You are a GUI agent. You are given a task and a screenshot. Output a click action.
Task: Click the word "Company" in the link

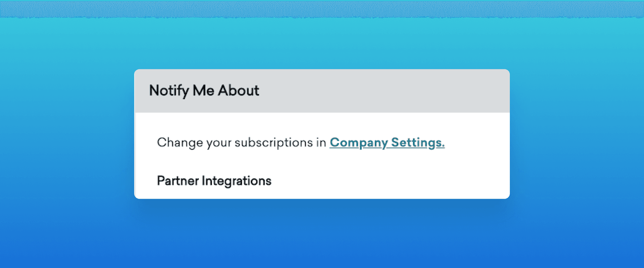tap(359, 143)
